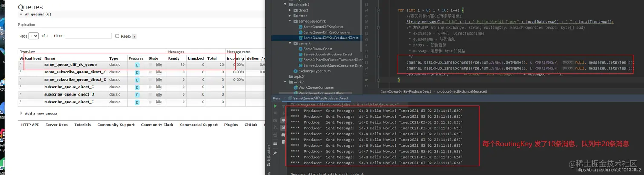Image resolution: width=644 pixels, height=175 pixels.
Task: Open SameQueueConst class in tree
Action: tap(318, 49)
